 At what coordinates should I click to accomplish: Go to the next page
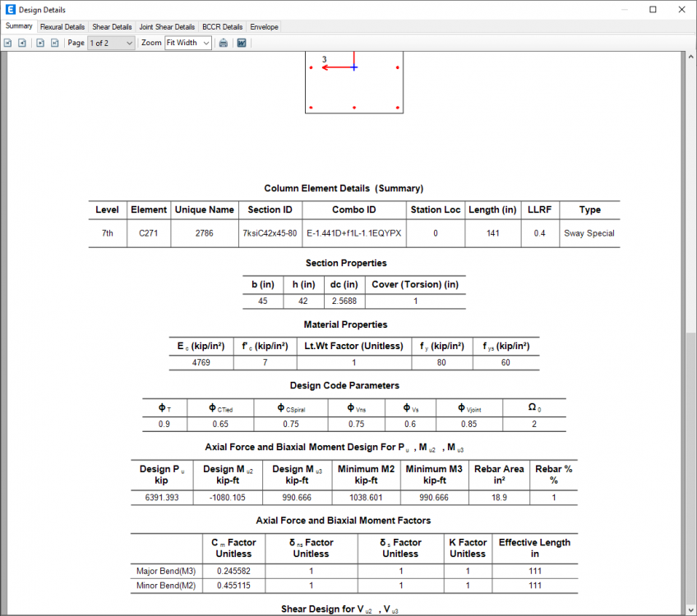coord(40,43)
